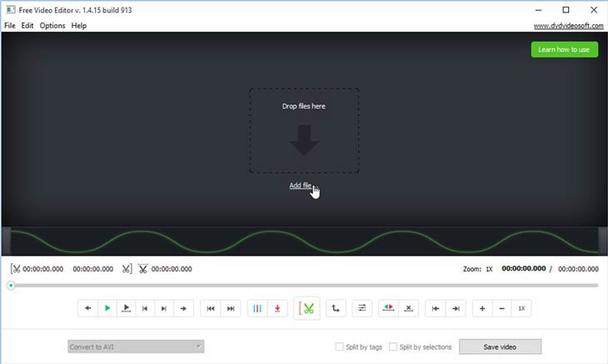Minimize the Free Video Editor window

pyautogui.click(x=539, y=10)
